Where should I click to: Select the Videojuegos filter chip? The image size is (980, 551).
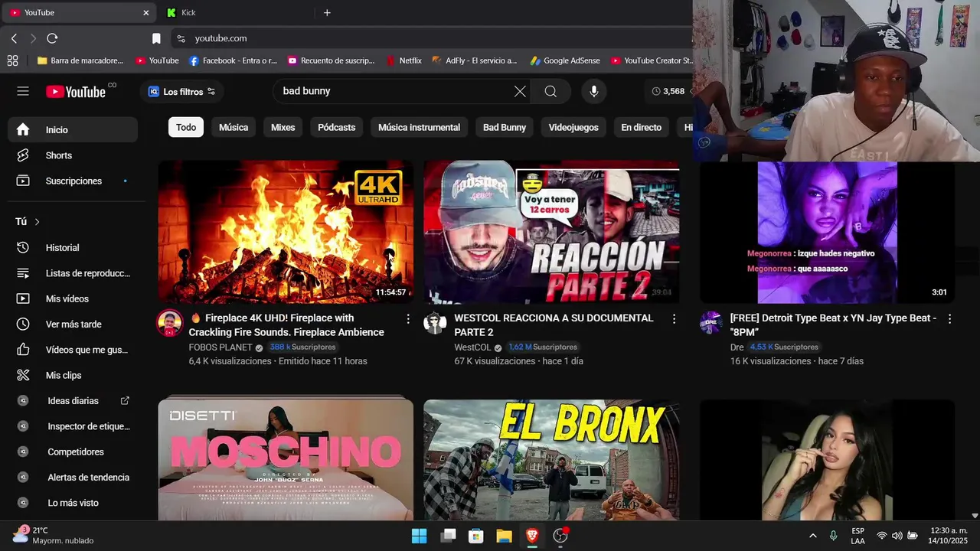tap(573, 127)
